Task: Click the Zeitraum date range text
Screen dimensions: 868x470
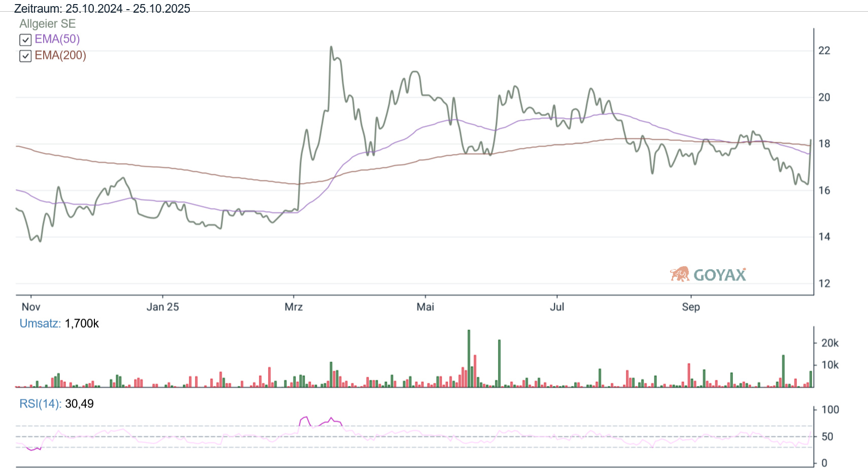Action: [x=102, y=9]
